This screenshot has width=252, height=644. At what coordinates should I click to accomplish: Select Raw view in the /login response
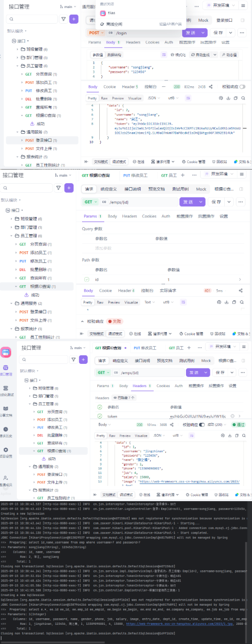point(104,98)
